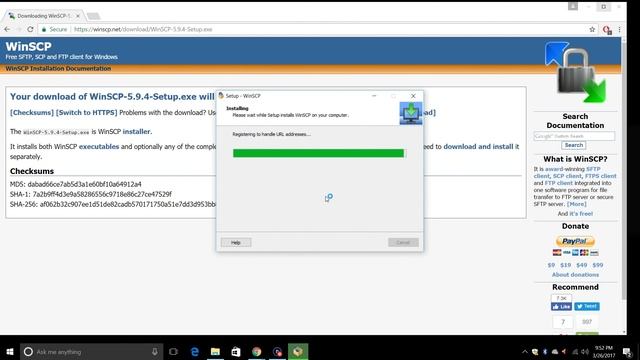Viewport: 640px width, 360px height.
Task: Click Cancel in the WinSCP Setup dialog
Action: [x=403, y=242]
